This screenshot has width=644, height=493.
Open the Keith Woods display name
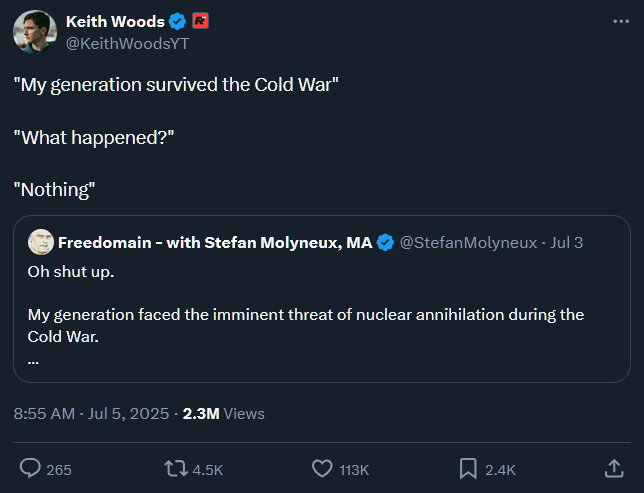tap(115, 21)
